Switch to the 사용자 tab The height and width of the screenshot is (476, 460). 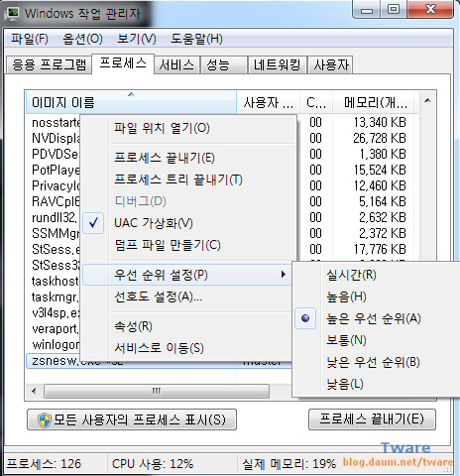point(330,64)
